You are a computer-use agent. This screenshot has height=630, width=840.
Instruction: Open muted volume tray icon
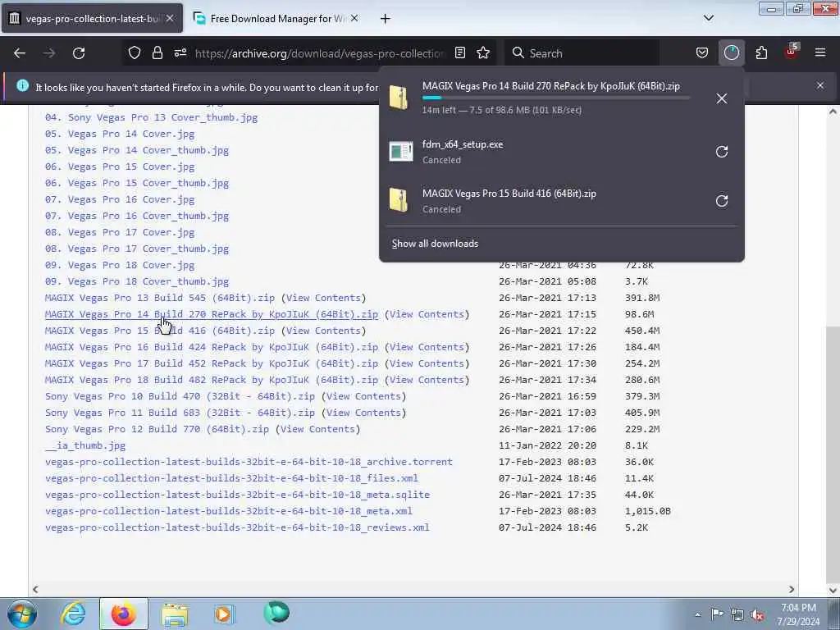(757, 615)
